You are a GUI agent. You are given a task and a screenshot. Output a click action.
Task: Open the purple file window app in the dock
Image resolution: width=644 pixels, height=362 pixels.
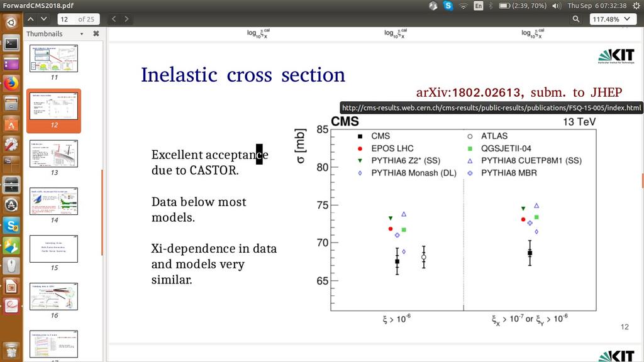click(11, 63)
